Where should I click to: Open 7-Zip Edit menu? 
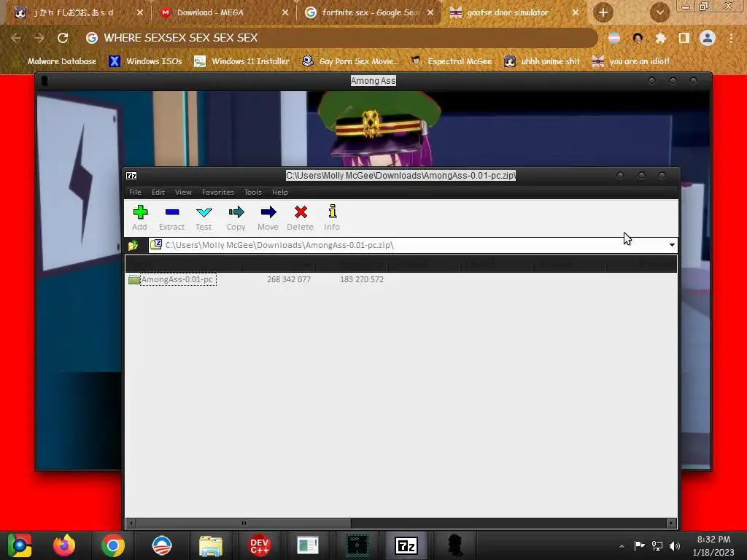click(x=158, y=192)
